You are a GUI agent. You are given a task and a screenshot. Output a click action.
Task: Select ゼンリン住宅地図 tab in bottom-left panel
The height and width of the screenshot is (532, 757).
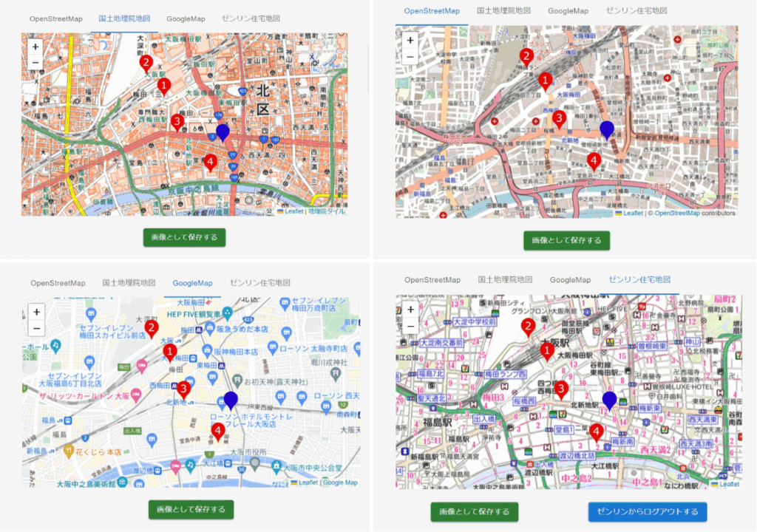[259, 282]
